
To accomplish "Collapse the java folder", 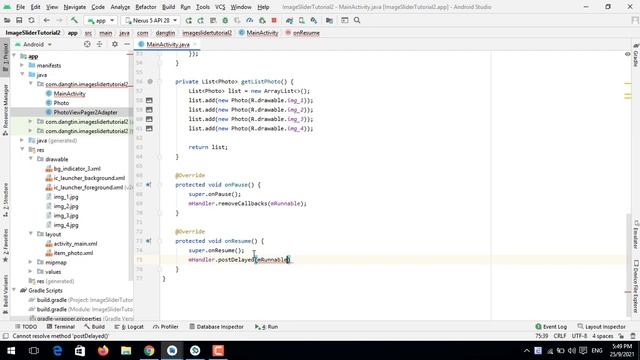I will pyautogui.click(x=22, y=75).
